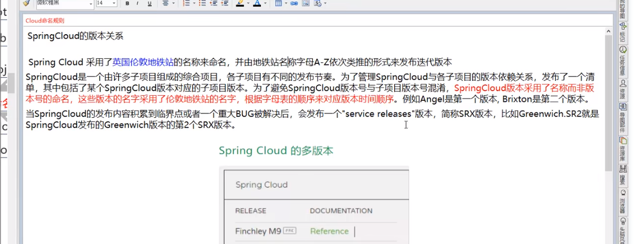Open the font color palette arrow
644x244 pixels.
pyautogui.click(x=265, y=4)
